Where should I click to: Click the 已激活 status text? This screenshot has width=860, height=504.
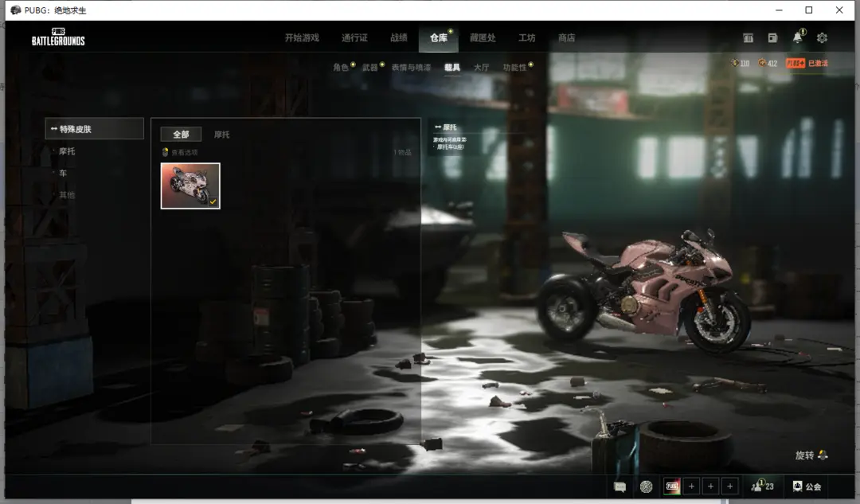coord(818,63)
